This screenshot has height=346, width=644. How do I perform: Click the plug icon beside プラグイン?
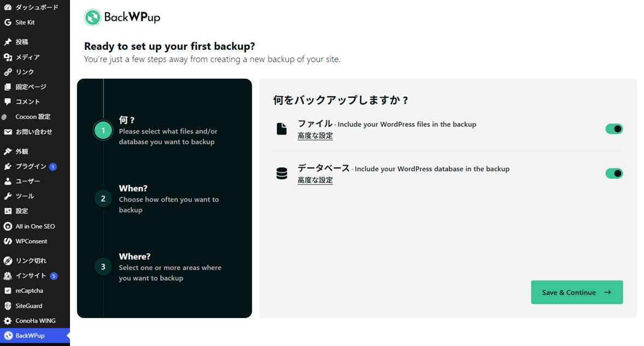point(8,166)
